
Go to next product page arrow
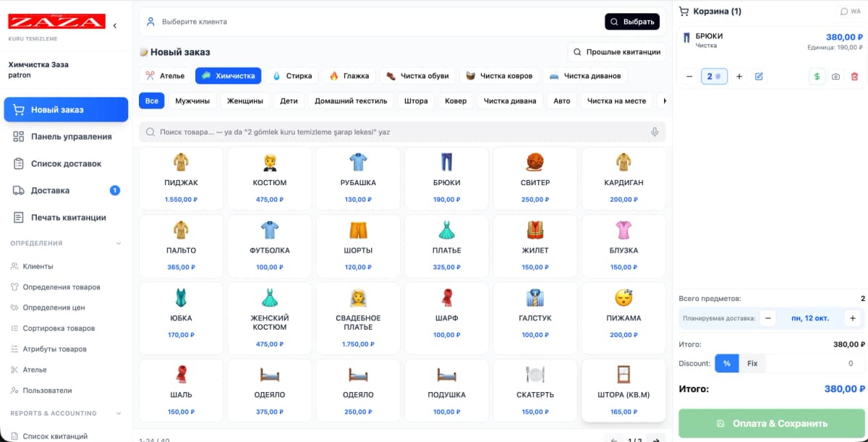tap(655, 438)
